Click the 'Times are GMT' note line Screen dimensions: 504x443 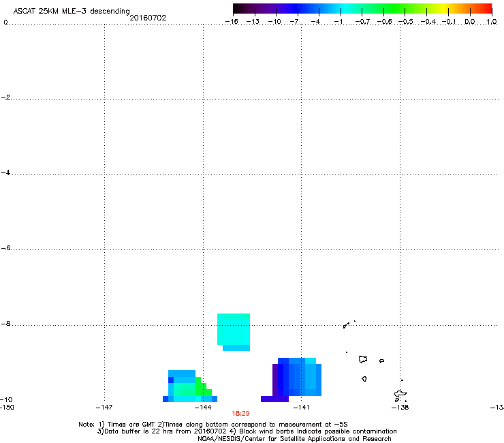212,425
